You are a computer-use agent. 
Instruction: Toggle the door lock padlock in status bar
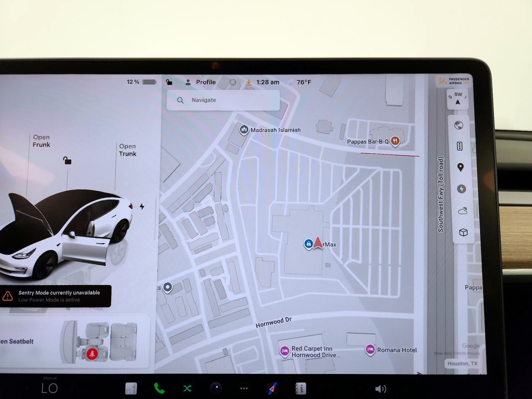169,82
